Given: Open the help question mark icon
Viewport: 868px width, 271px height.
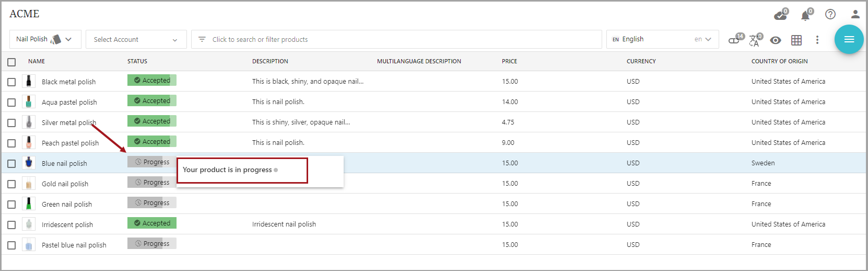Looking at the screenshot, I should point(830,14).
